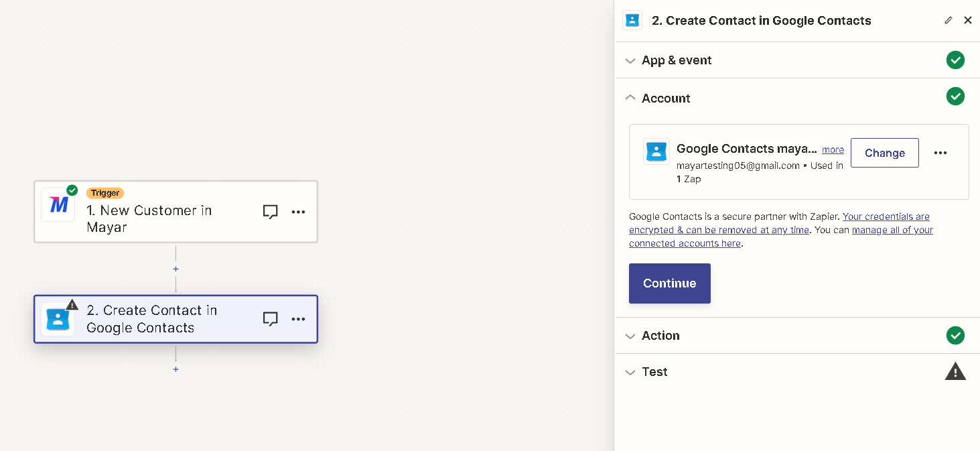Click the Continue button
The image size is (980, 451).
(669, 283)
